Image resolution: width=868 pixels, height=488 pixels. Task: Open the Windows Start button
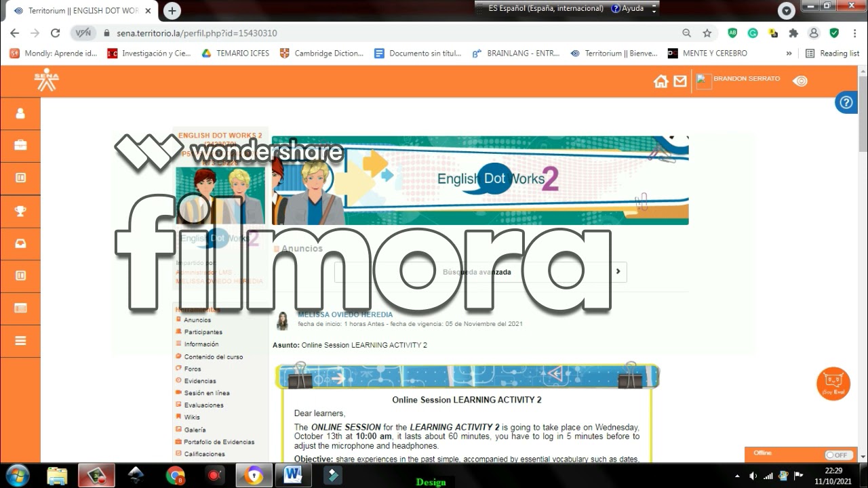[17, 476]
